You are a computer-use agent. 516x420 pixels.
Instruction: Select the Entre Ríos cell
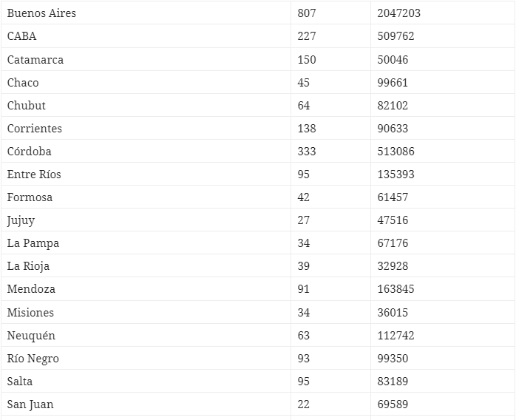[x=34, y=175]
